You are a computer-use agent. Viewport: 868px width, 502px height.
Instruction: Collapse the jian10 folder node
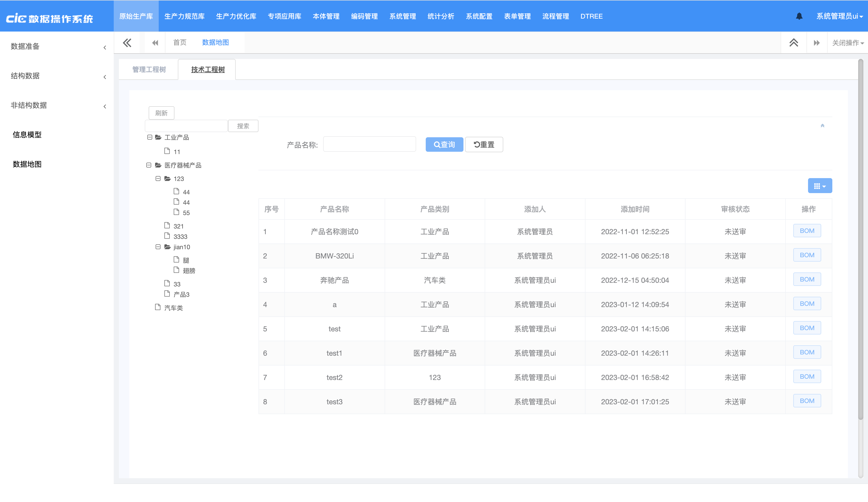click(x=158, y=247)
